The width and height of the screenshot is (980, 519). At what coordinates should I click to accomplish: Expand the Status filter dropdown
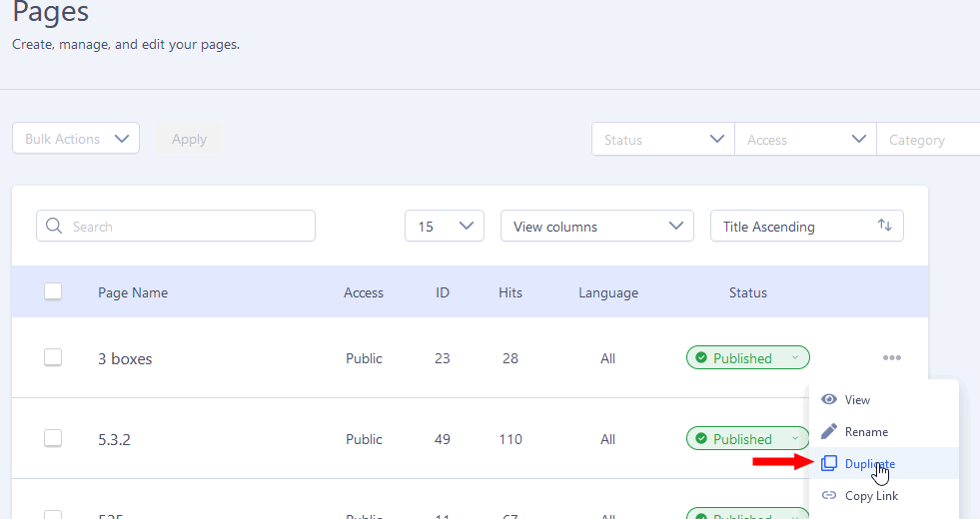[x=663, y=140]
